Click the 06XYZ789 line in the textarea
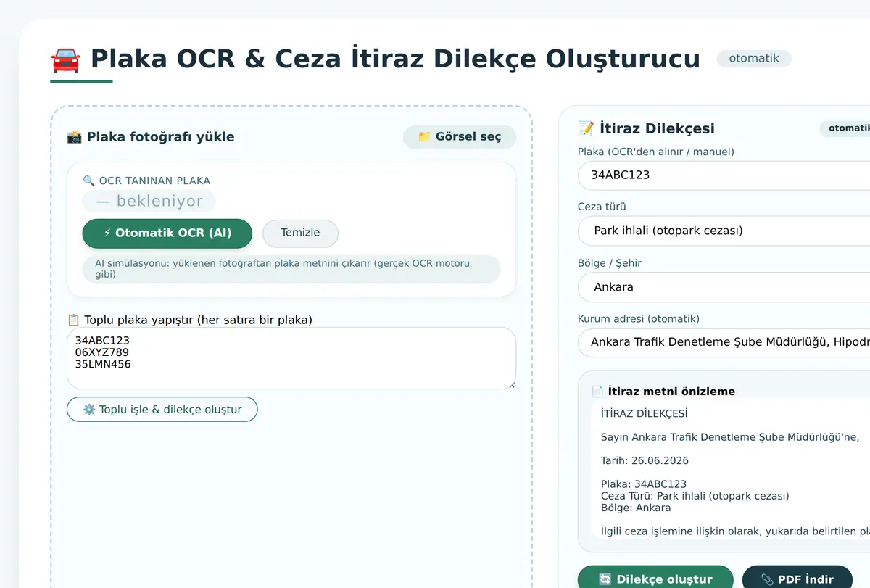The height and width of the screenshot is (588, 870). coord(102,352)
